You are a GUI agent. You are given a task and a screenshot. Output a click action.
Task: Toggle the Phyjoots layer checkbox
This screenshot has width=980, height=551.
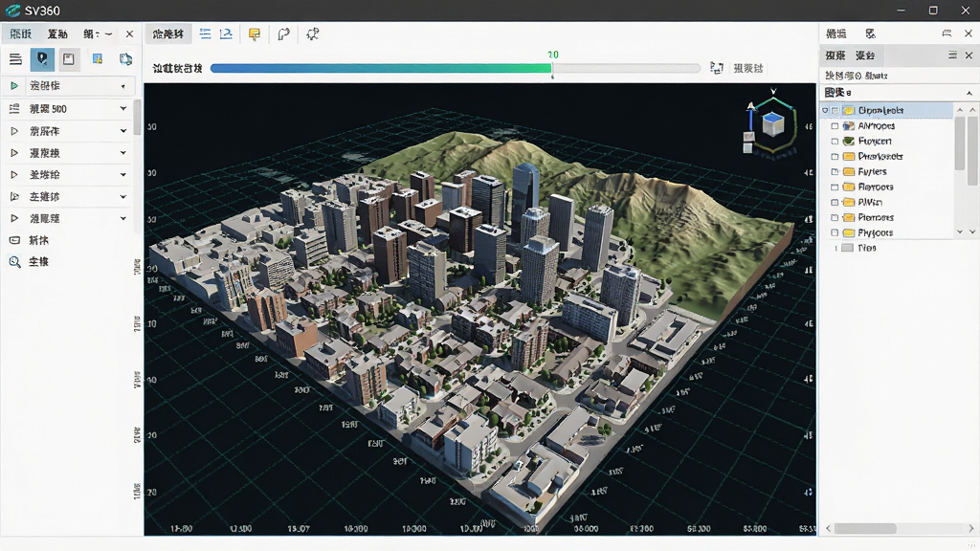click(x=835, y=233)
